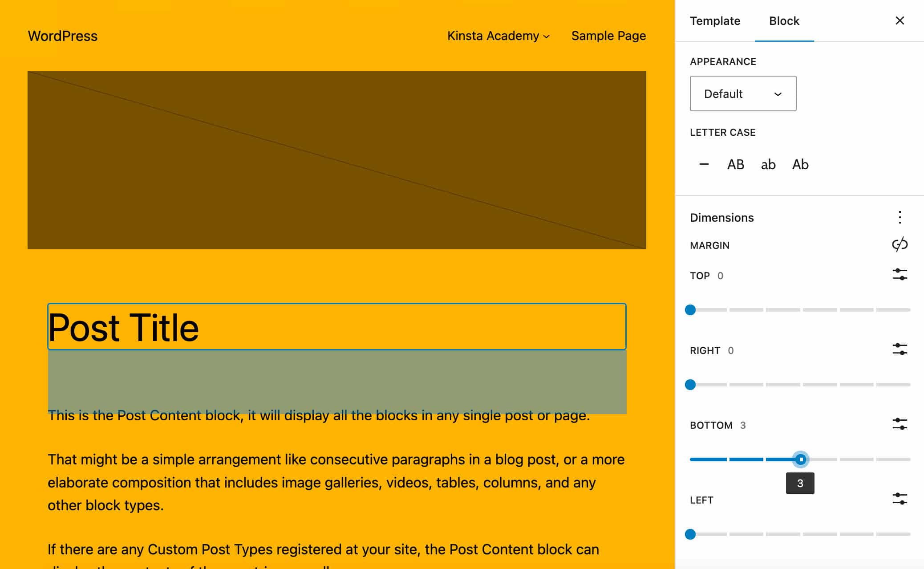Viewport: 924px width, 569px height.
Task: Click WordPress site title in header
Action: 62,37
